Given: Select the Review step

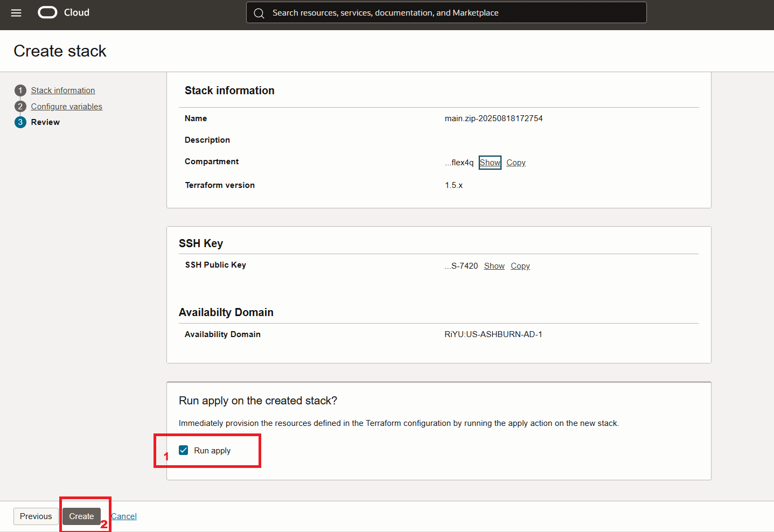Looking at the screenshot, I should 45,122.
